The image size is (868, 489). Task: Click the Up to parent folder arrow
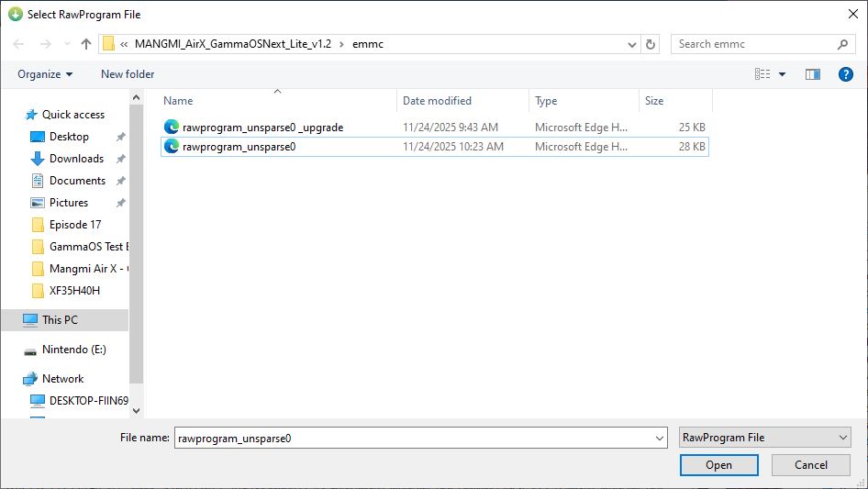click(x=86, y=44)
